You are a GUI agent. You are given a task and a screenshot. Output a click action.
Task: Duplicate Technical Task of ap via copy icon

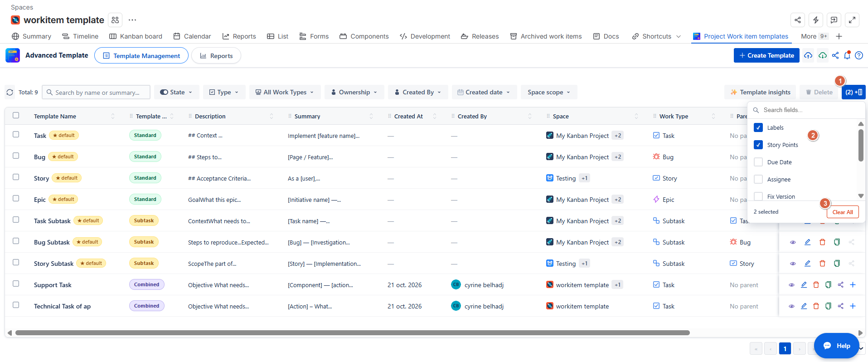[x=828, y=306]
